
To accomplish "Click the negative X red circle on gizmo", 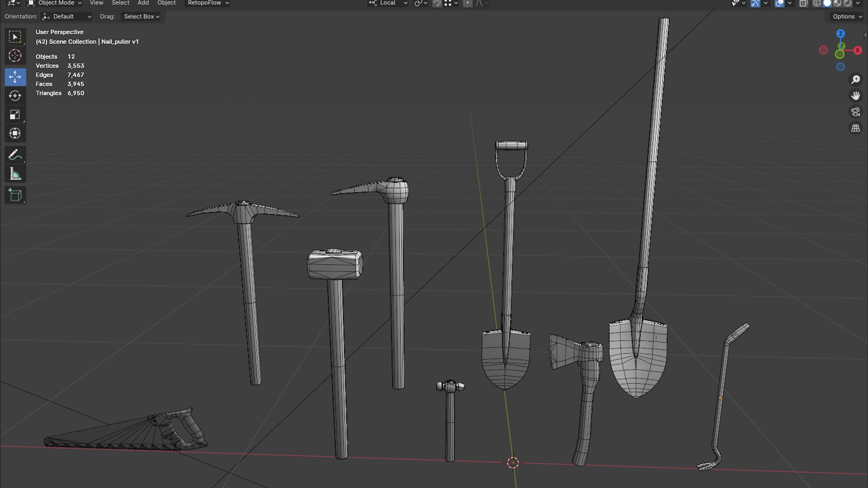I will [823, 50].
